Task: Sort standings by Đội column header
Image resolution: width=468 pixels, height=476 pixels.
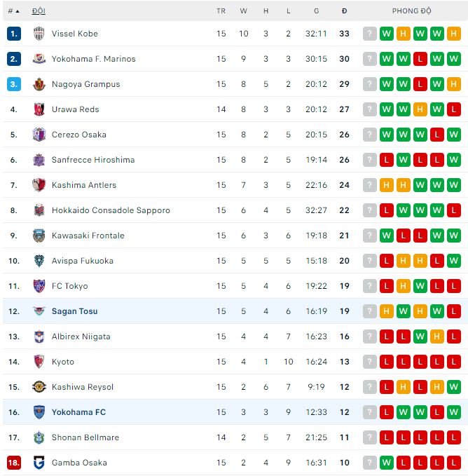Action: tap(39, 11)
